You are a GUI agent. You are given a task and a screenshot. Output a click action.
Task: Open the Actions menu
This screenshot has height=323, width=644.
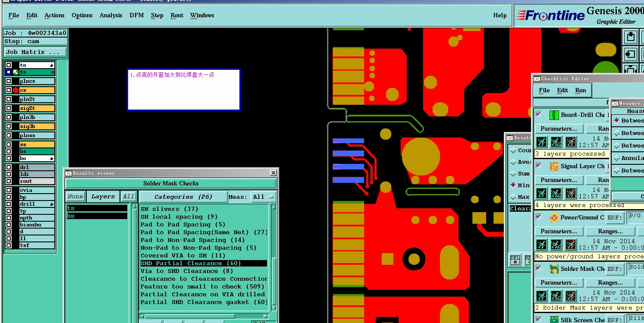54,16
